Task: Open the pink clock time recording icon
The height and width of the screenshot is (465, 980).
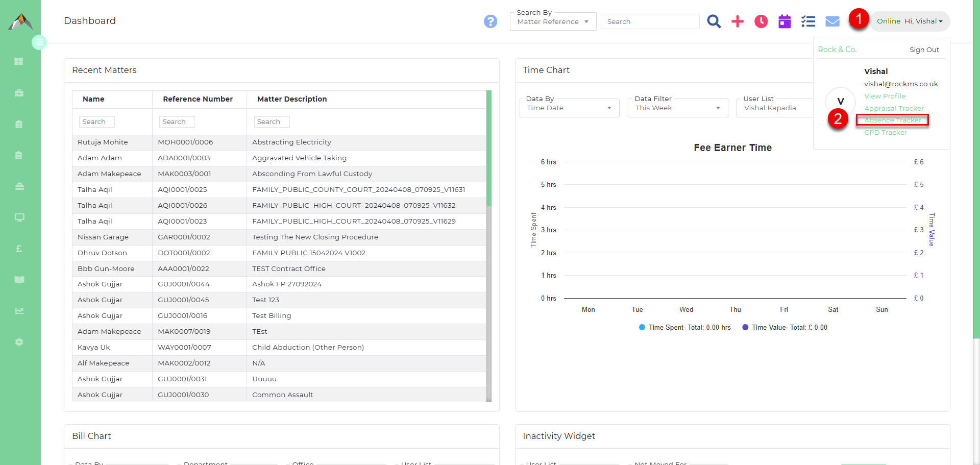Action: pos(761,21)
